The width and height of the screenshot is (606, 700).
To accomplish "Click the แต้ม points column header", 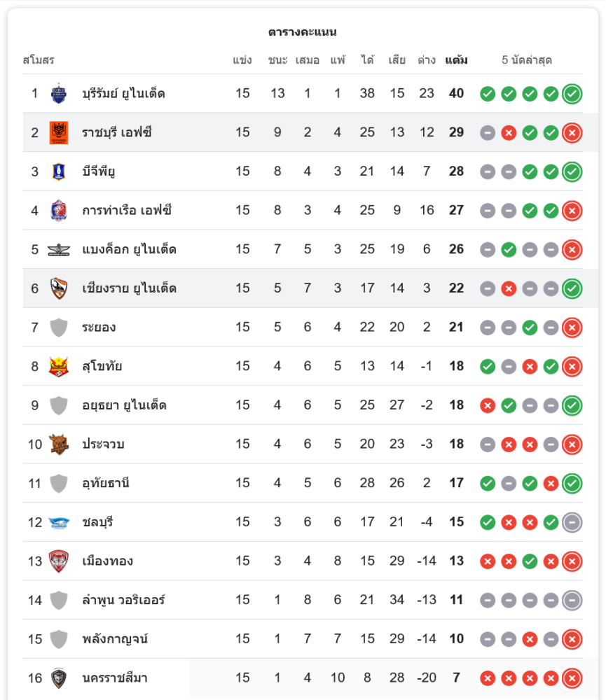I will click(x=456, y=60).
